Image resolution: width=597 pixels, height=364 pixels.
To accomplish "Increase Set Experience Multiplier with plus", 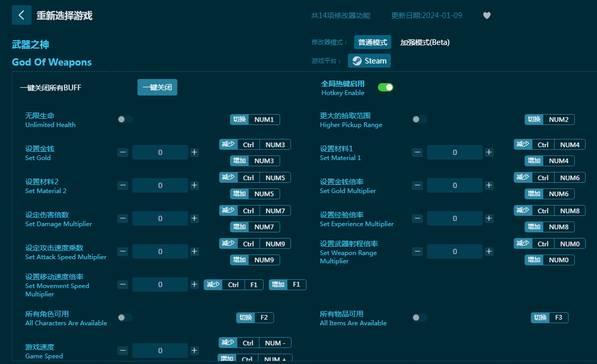I will [489, 219].
